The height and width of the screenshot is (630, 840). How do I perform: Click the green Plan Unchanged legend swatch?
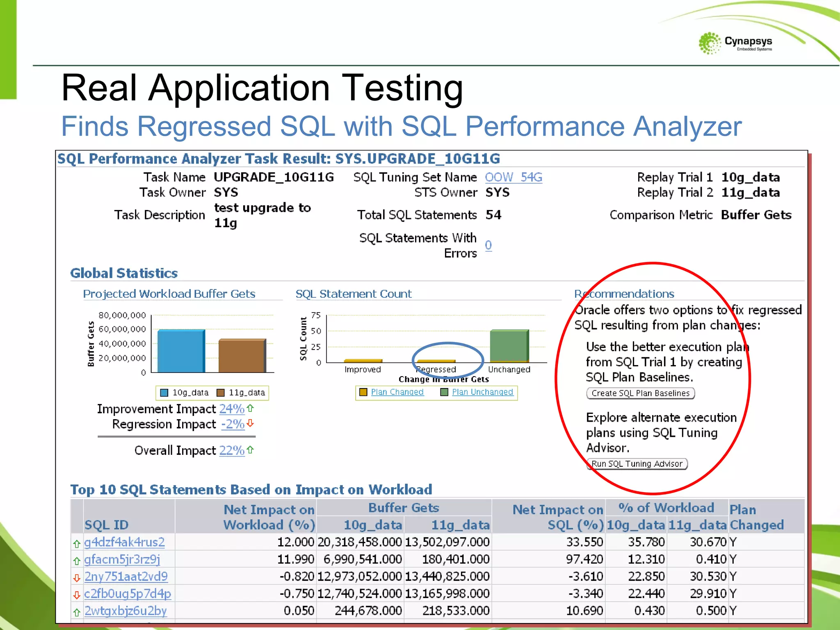point(444,392)
